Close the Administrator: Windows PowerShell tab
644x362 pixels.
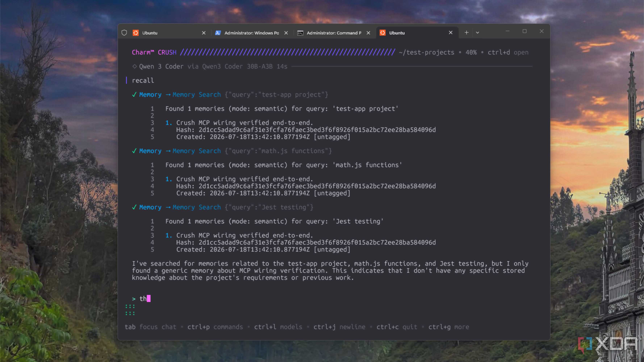coord(286,33)
